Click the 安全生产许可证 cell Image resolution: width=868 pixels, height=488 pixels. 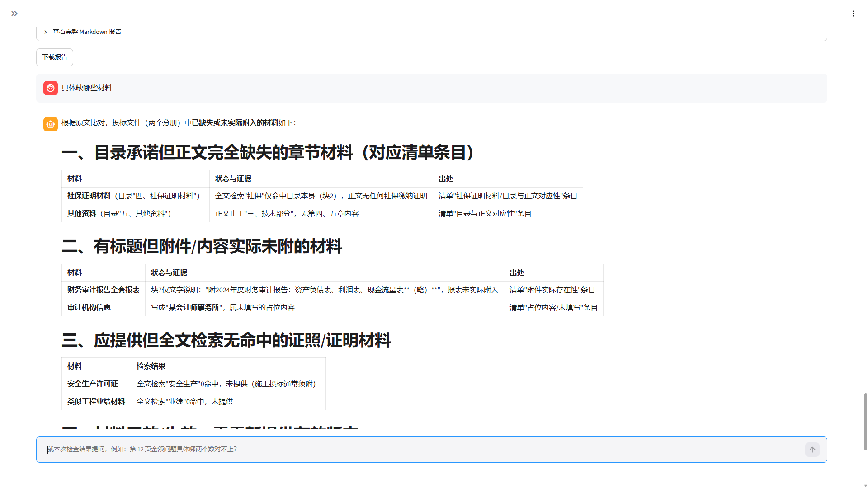(96, 384)
